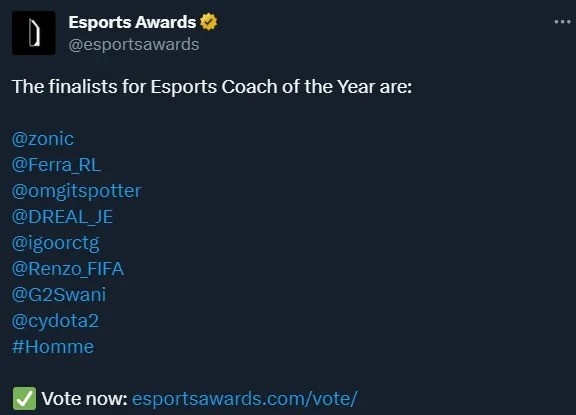Open the @G2Swani mention link
The image size is (576, 415).
[x=59, y=295]
